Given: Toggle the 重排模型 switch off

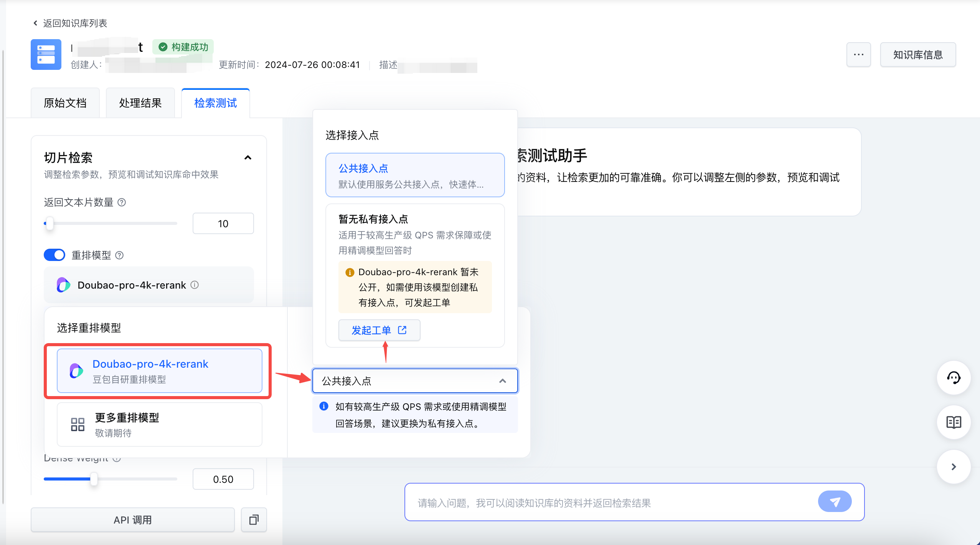Looking at the screenshot, I should (54, 255).
